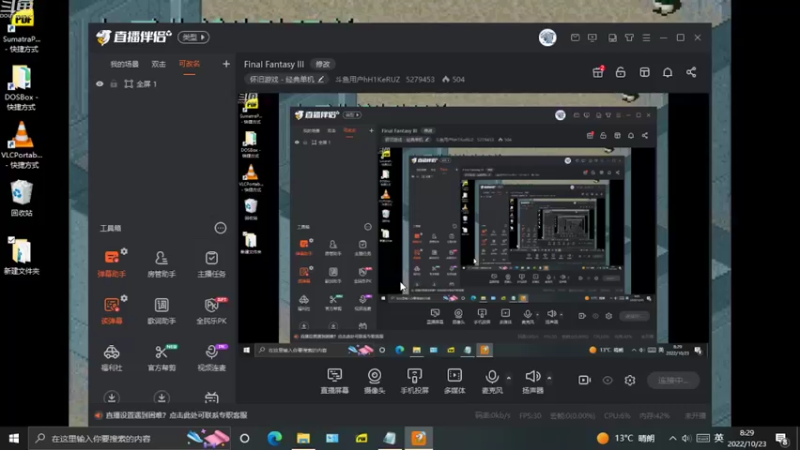800x450 pixels.
Task: Open File Explorer from taskbar
Action: pos(304,438)
